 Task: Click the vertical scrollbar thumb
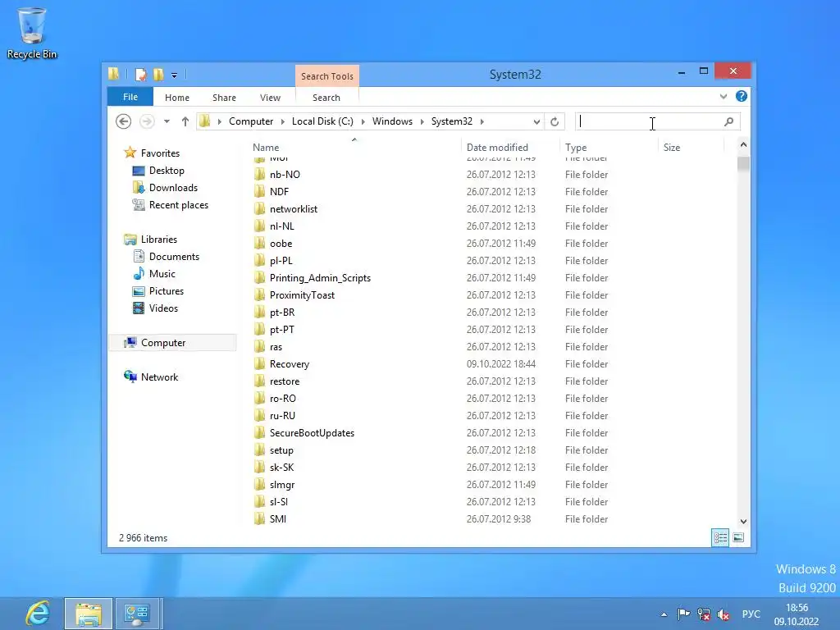(743, 163)
